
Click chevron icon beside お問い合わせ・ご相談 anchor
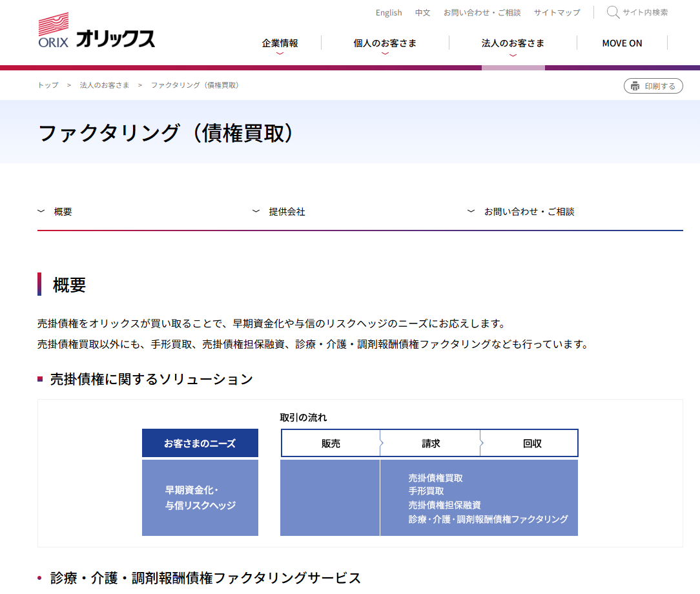point(471,211)
